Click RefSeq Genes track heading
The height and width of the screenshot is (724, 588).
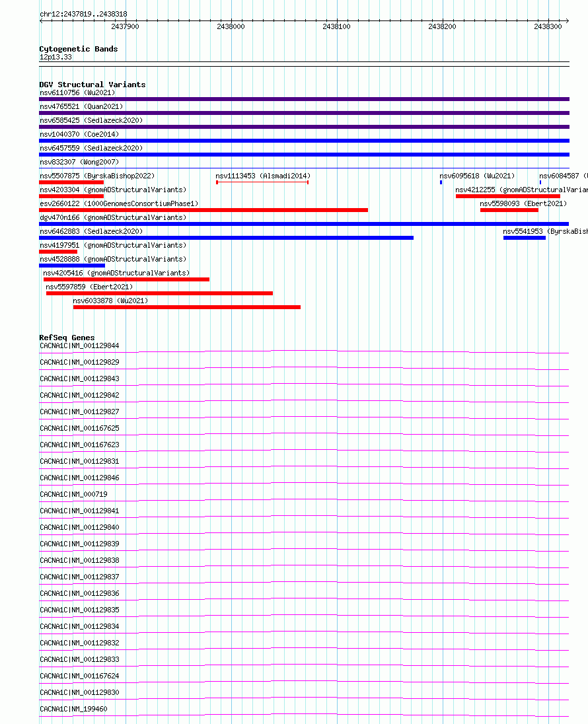coord(67,338)
